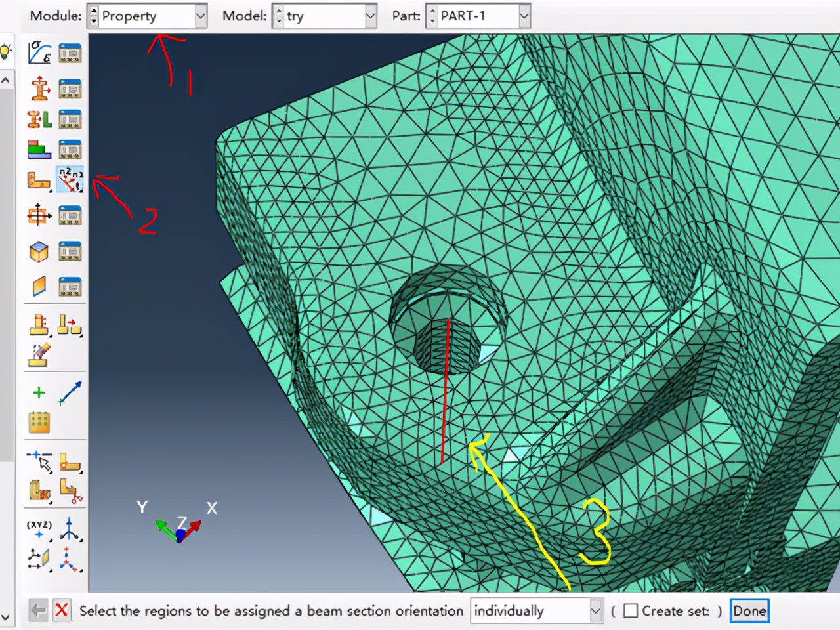Screen dimensions: 840x630
Task: Expand the Module dropdown showing Property
Action: (200, 16)
